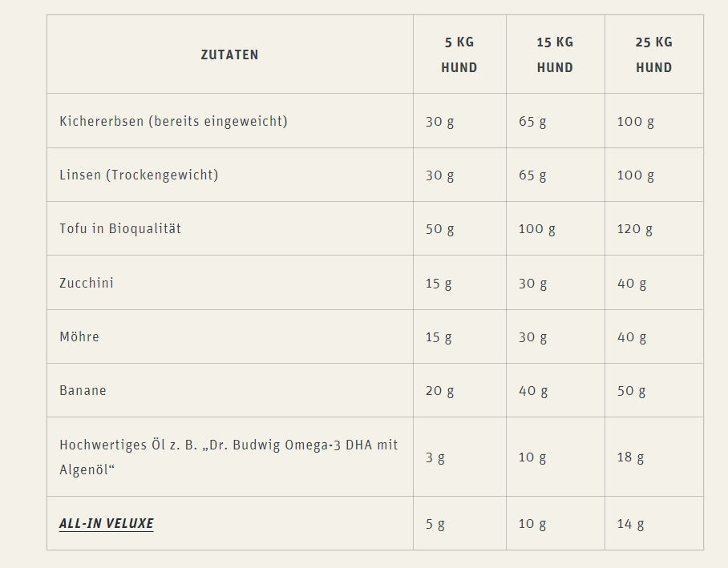
Task: Click the Tofu in Bioqualität cell
Action: 230,228
